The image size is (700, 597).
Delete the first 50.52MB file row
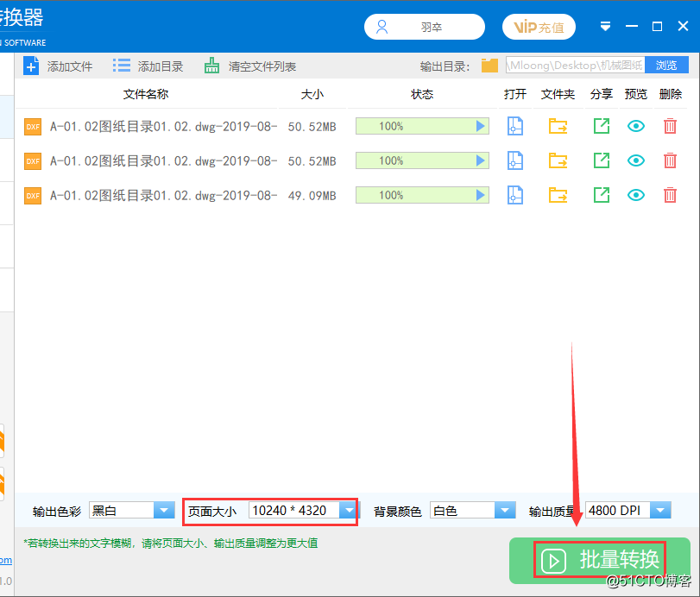[x=670, y=126]
